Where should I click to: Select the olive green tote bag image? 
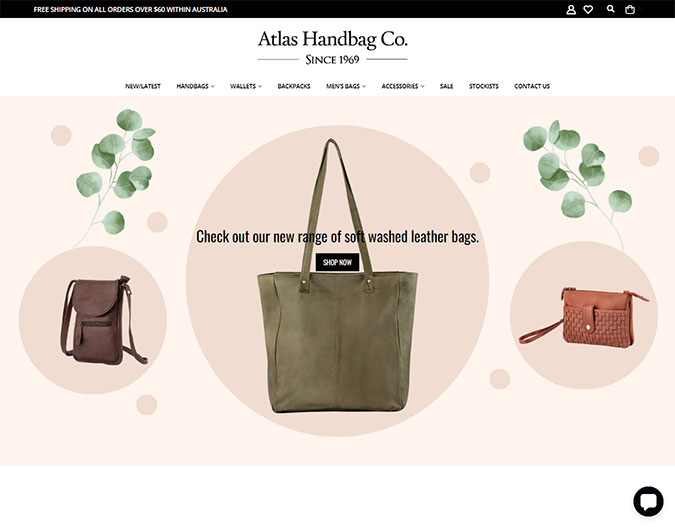(x=337, y=276)
